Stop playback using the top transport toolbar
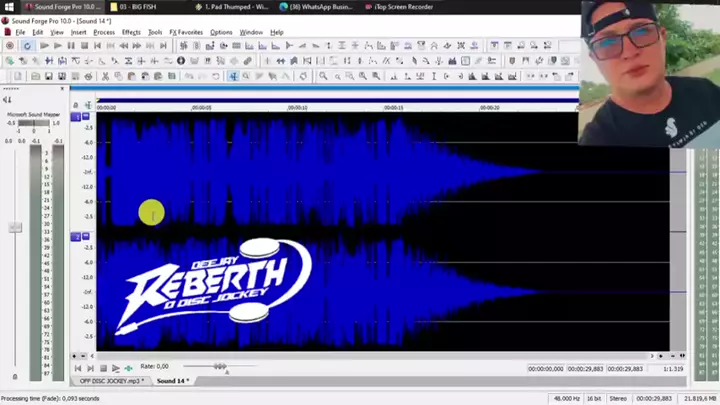 [84, 45]
